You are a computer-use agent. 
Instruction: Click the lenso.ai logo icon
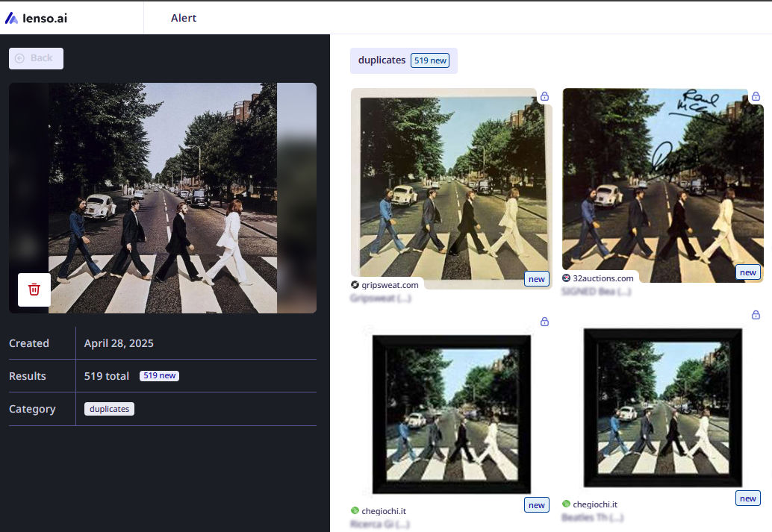(x=11, y=18)
